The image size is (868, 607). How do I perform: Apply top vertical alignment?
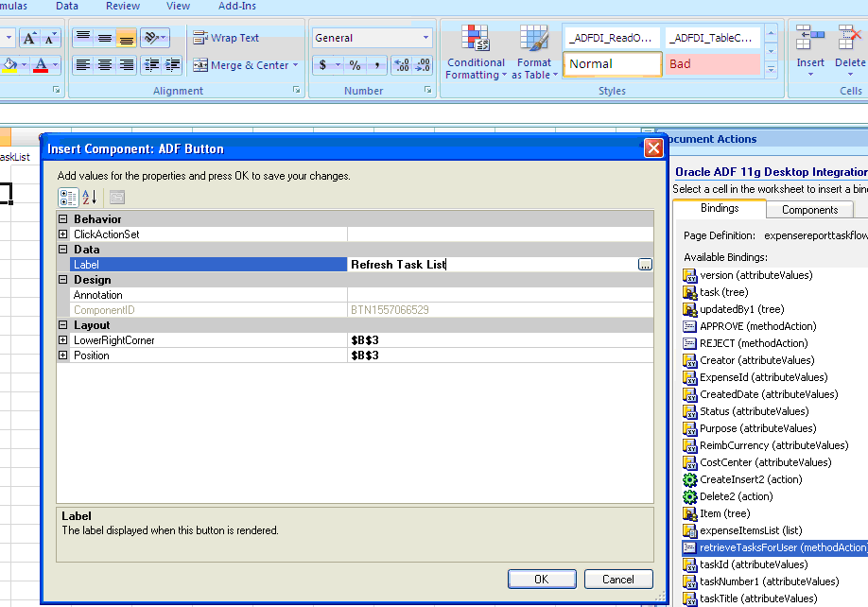(x=83, y=38)
